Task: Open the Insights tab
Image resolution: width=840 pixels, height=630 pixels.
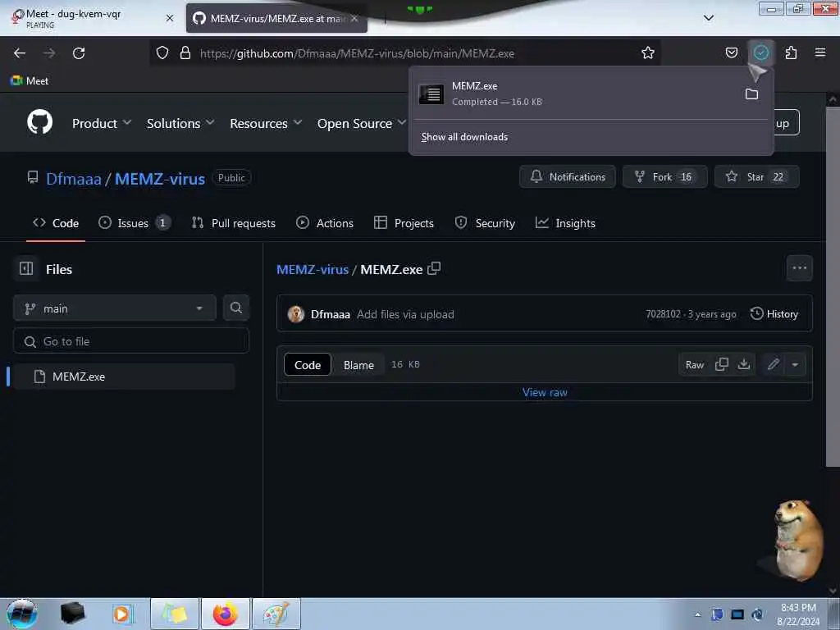Action: tap(565, 223)
